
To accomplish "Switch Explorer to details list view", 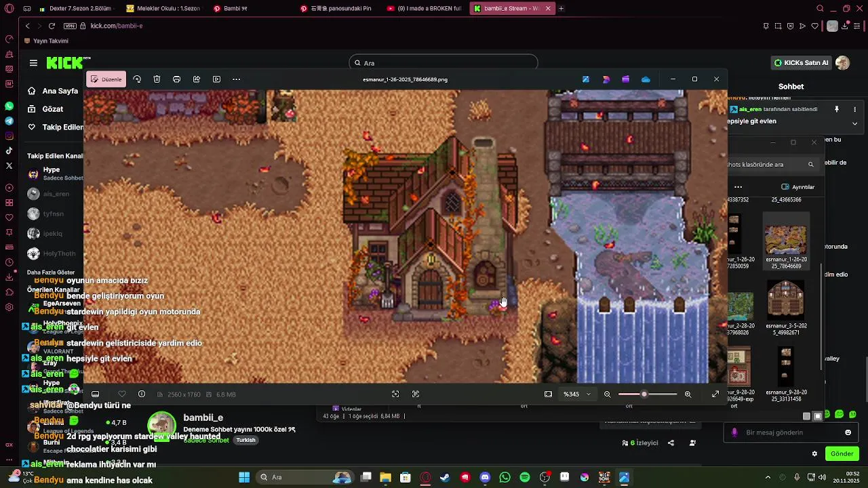I will 806,416.
